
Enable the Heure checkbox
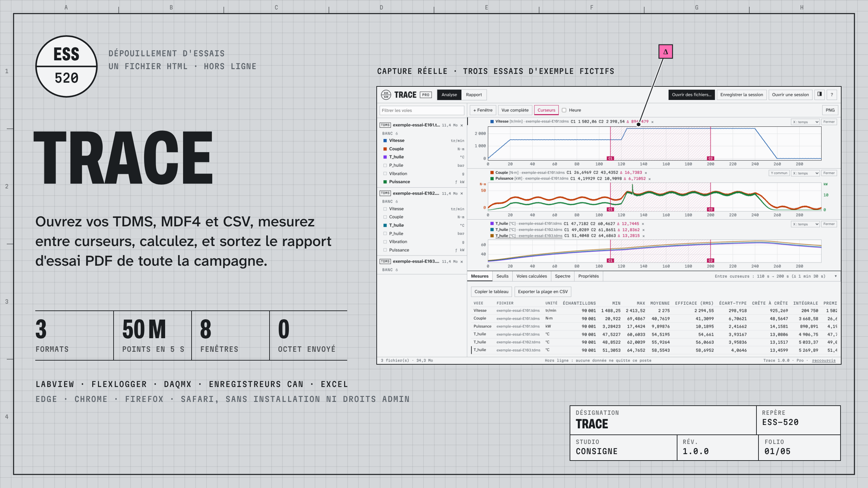point(564,110)
